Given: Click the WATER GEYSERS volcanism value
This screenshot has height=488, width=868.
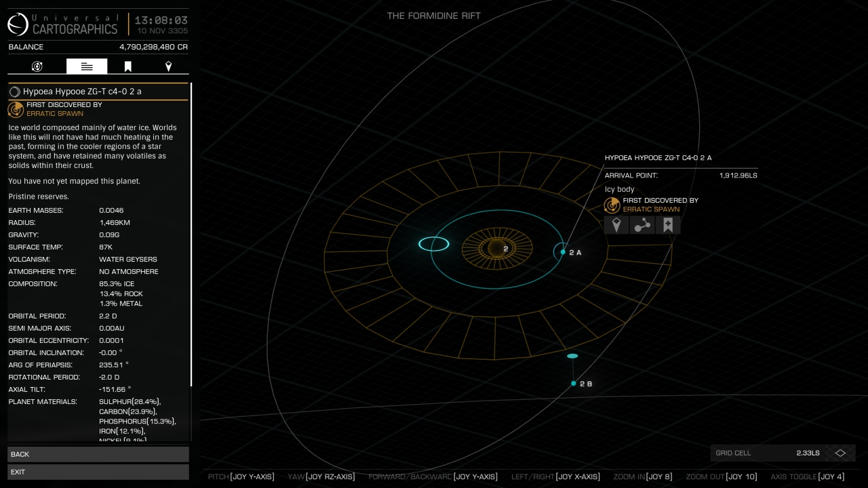Looking at the screenshot, I should (x=128, y=259).
